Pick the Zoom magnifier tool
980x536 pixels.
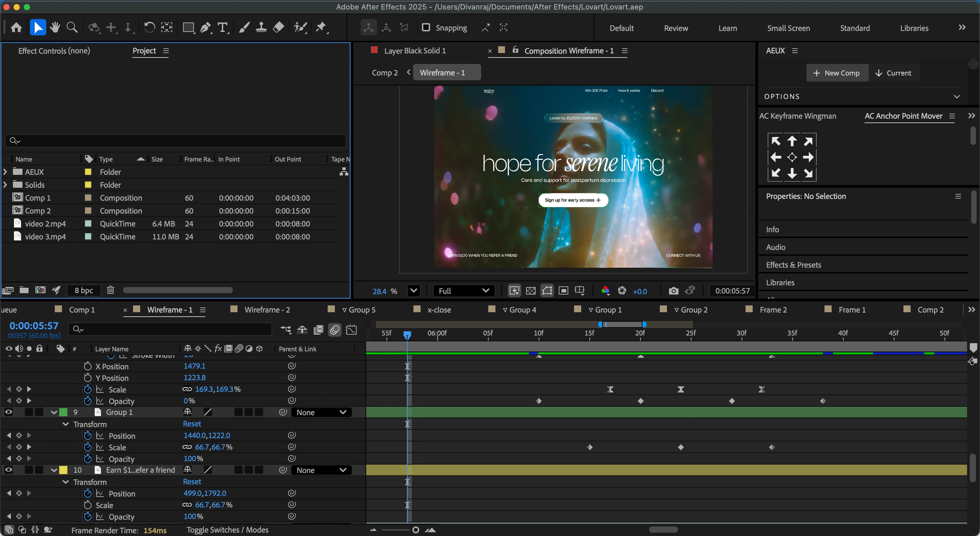72,28
